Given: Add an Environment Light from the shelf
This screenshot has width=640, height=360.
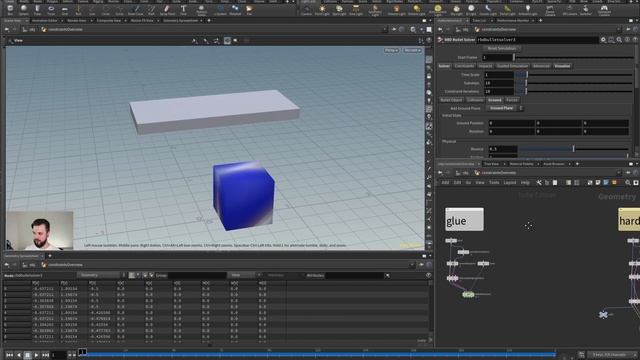Looking at the screenshot, I should pos(438,10).
